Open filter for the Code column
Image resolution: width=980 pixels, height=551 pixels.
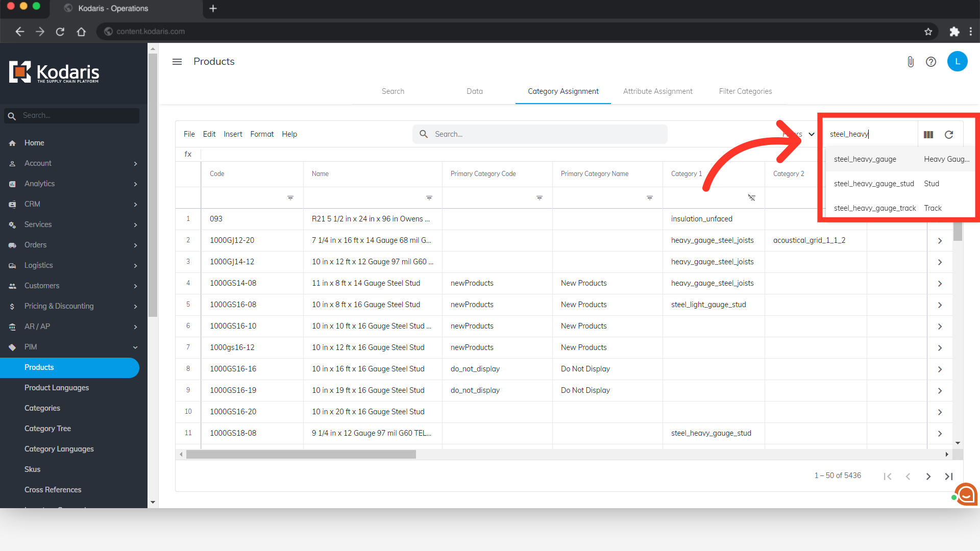pyautogui.click(x=290, y=197)
